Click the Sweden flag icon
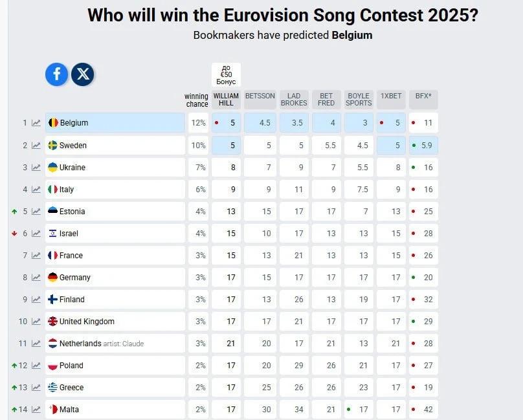 click(x=53, y=146)
